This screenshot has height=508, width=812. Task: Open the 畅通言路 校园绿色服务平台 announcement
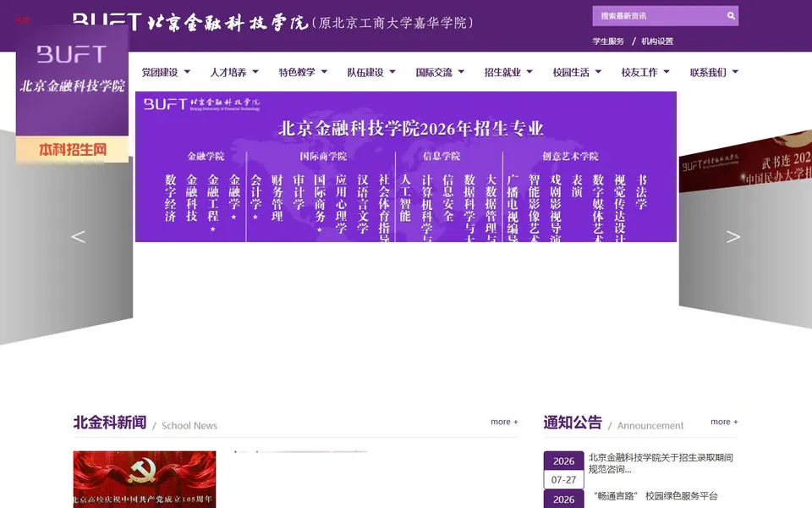click(x=656, y=496)
